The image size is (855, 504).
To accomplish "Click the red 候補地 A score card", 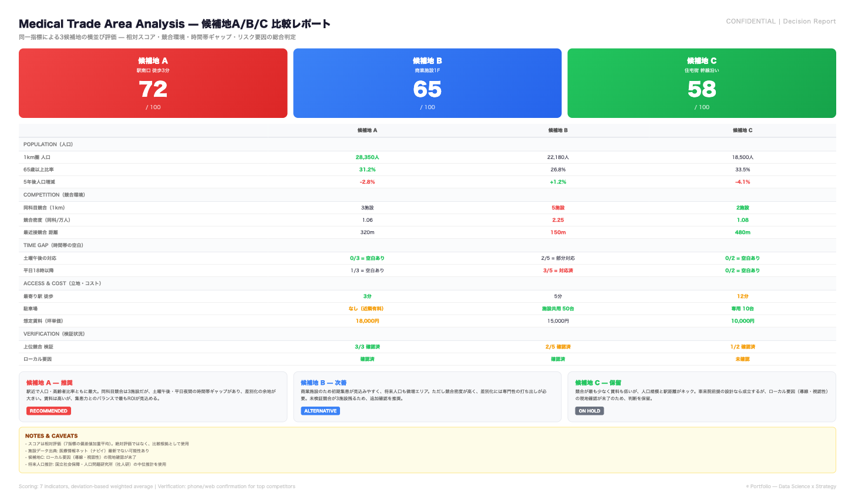I will tap(153, 83).
